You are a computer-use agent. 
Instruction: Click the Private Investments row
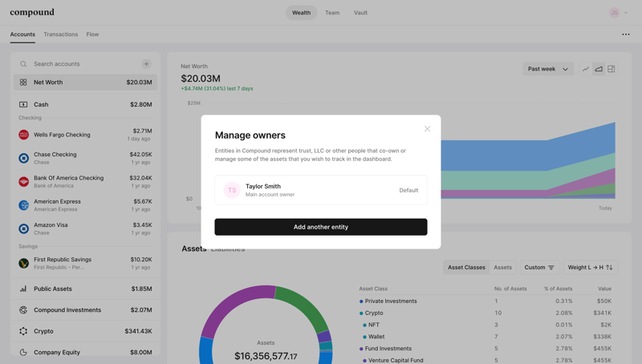[486, 301]
